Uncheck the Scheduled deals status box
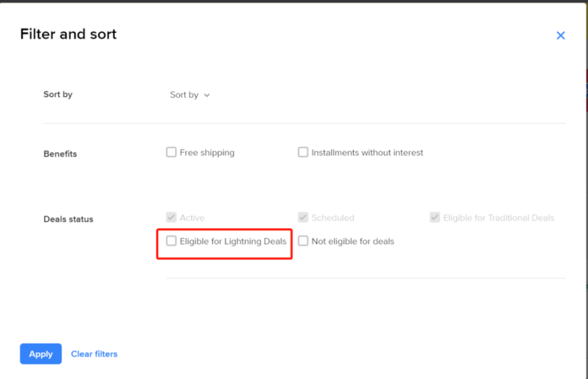Screen dimensions: 588x379 [303, 217]
